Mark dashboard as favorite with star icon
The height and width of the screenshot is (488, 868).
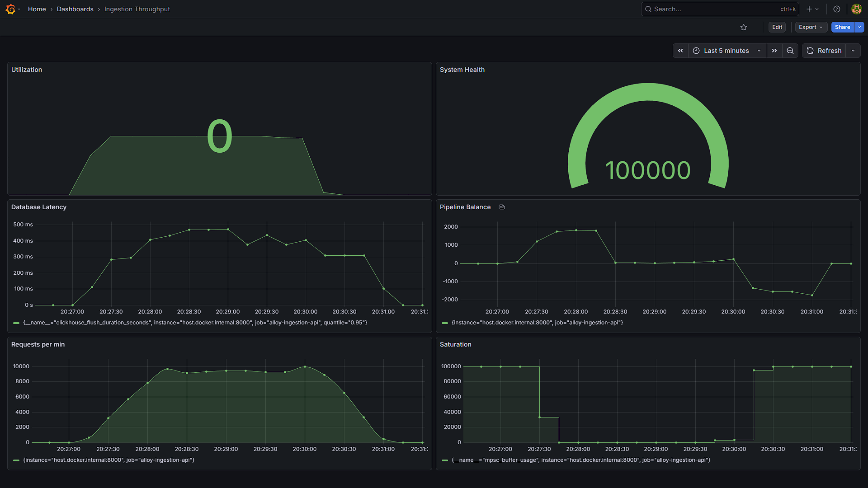click(744, 27)
